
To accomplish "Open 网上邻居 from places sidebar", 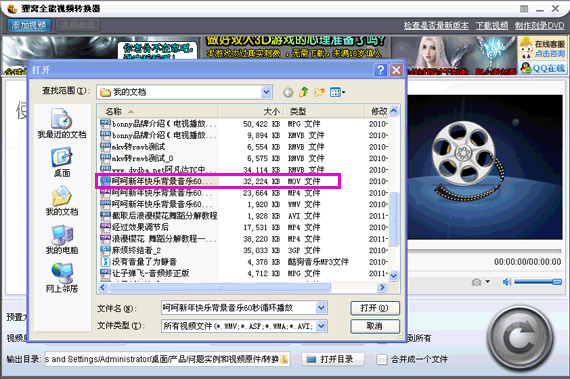I will coord(62,278).
